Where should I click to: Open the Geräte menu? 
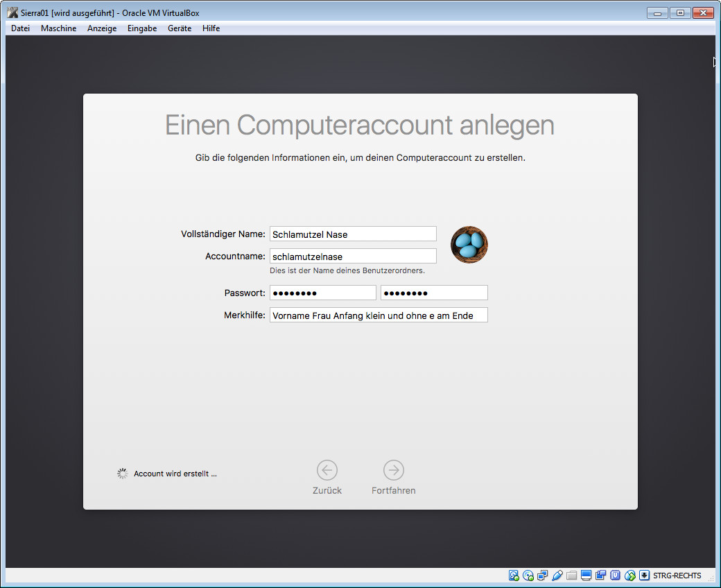(180, 28)
